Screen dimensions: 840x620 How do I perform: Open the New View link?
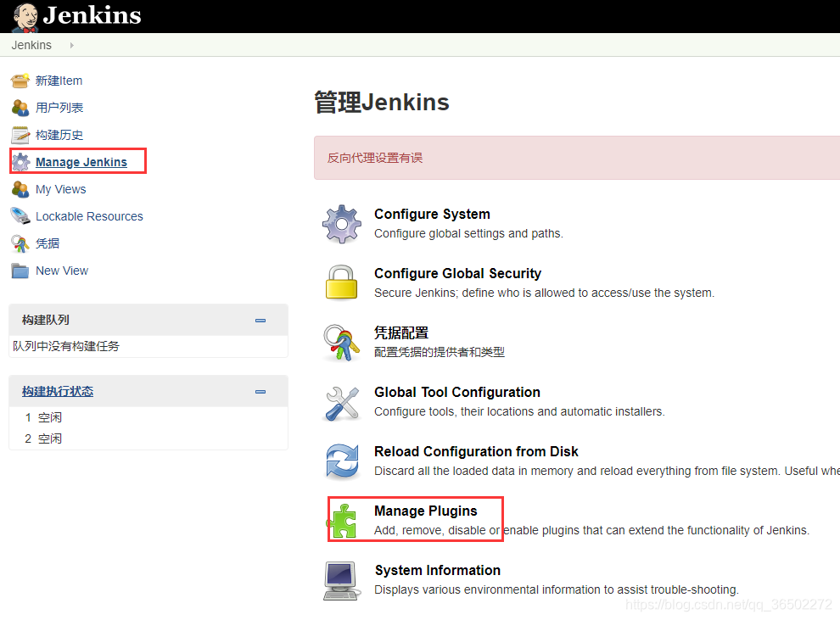62,271
